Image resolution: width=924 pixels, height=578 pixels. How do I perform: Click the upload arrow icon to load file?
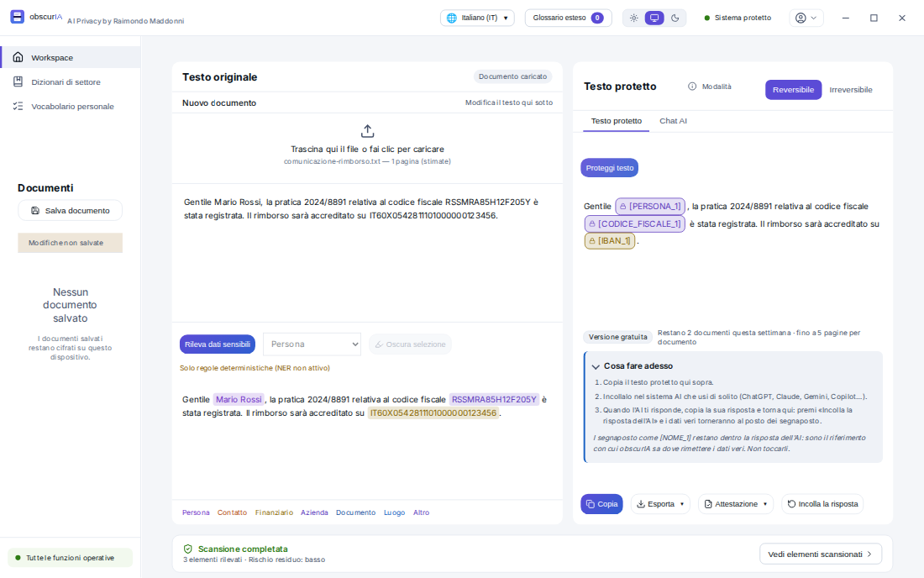367,131
